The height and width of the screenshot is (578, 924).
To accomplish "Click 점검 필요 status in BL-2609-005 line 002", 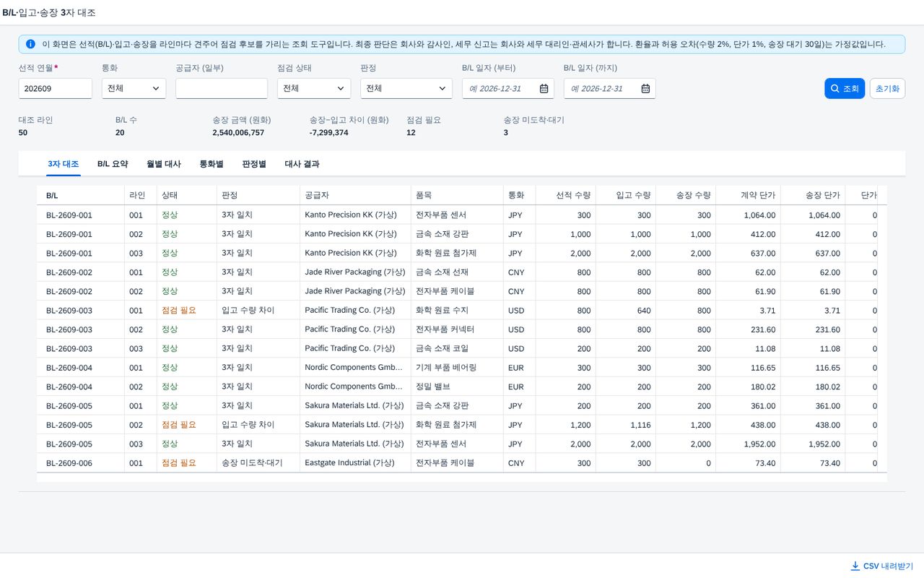I will click(178, 425).
